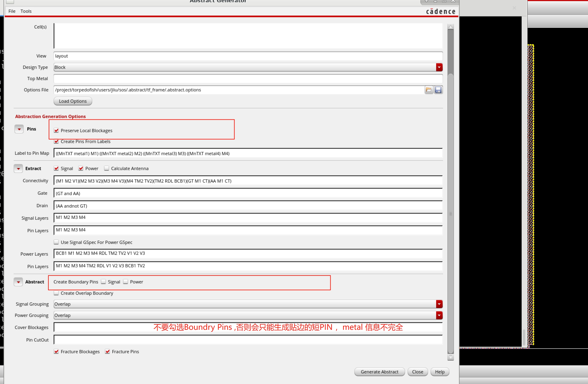Open the Design Type dropdown
This screenshot has height=384, width=588.
(439, 67)
